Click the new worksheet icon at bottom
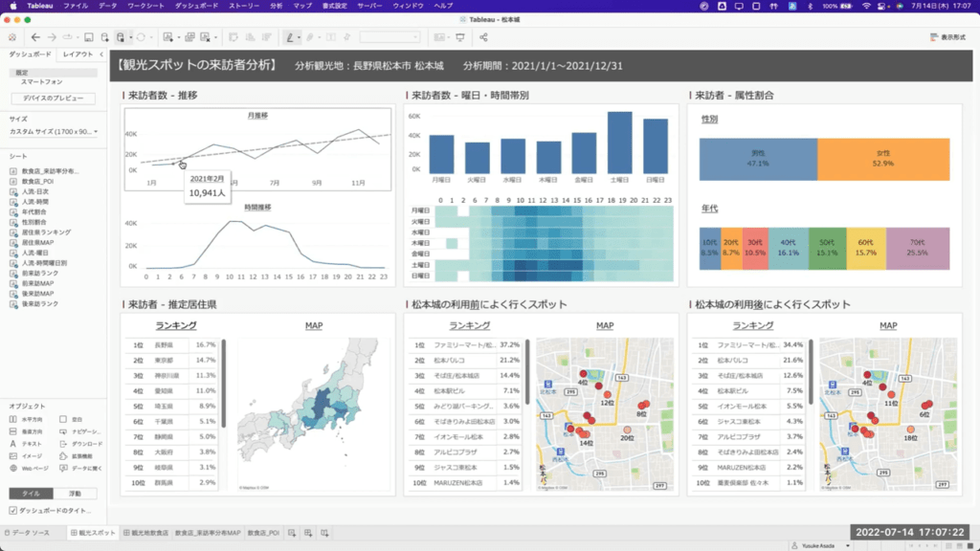The height and width of the screenshot is (551, 980). click(x=291, y=532)
